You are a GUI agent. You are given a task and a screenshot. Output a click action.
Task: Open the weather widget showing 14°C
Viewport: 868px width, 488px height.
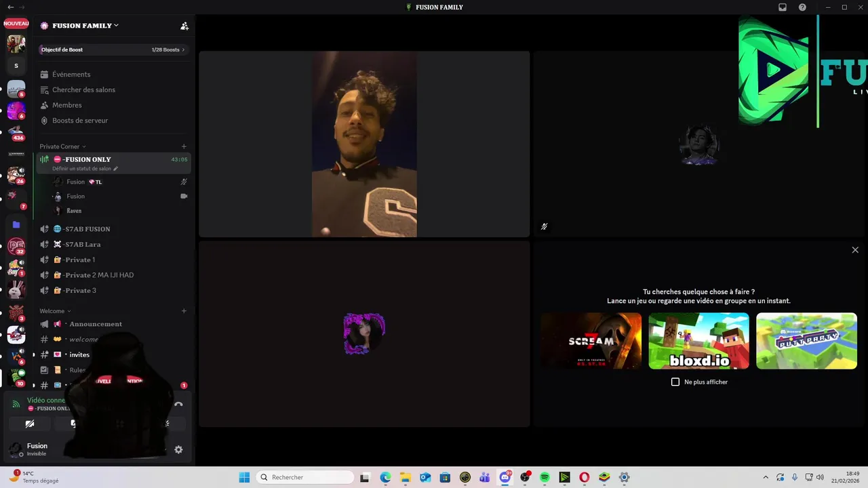tap(34, 477)
